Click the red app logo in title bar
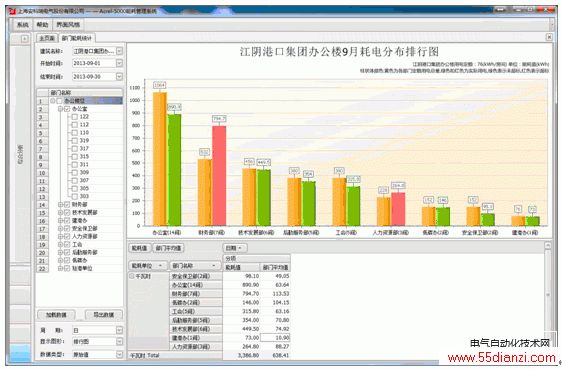Screen dimensions: 562x370 (x=12, y=11)
